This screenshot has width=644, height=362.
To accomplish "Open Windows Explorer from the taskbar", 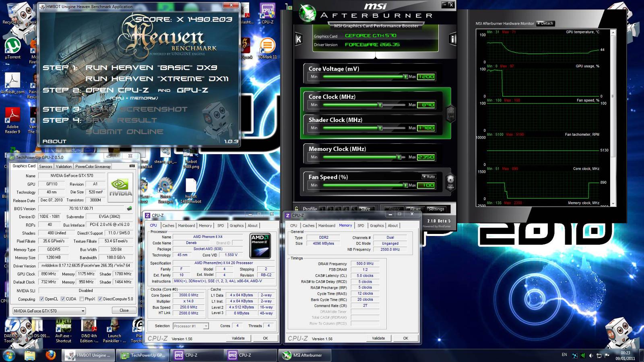I will coord(30,355).
